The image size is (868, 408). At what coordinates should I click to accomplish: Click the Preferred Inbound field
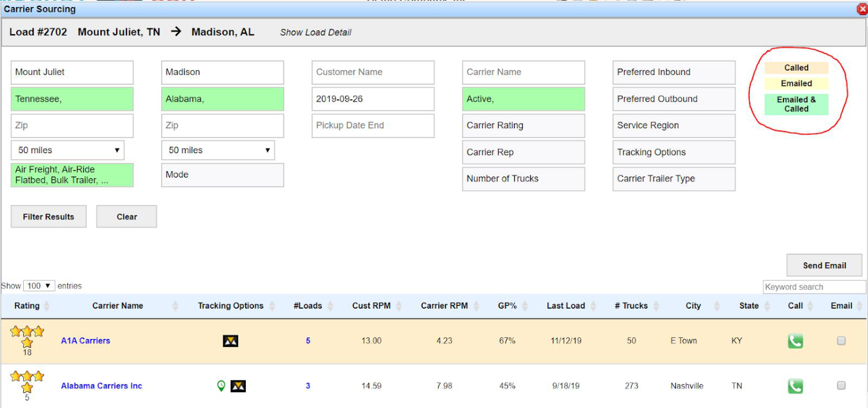click(x=674, y=73)
